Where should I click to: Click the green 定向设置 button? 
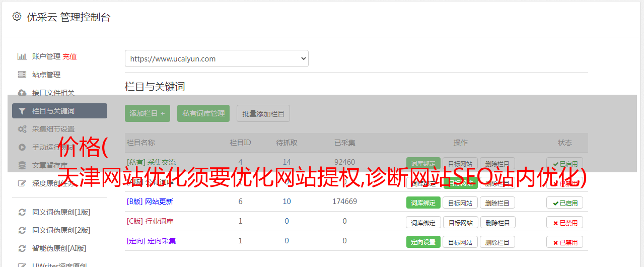(x=423, y=242)
